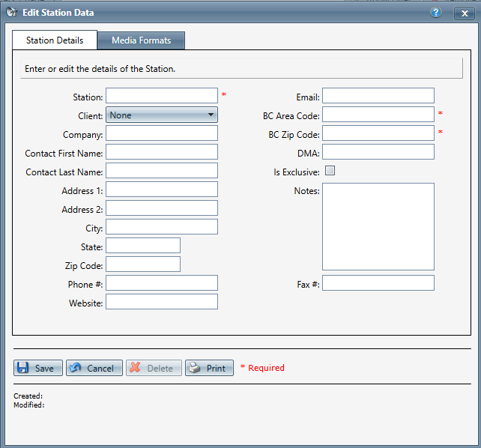Focus the Fax # input field
Viewport: 481px width, 448px height.
tap(378, 282)
